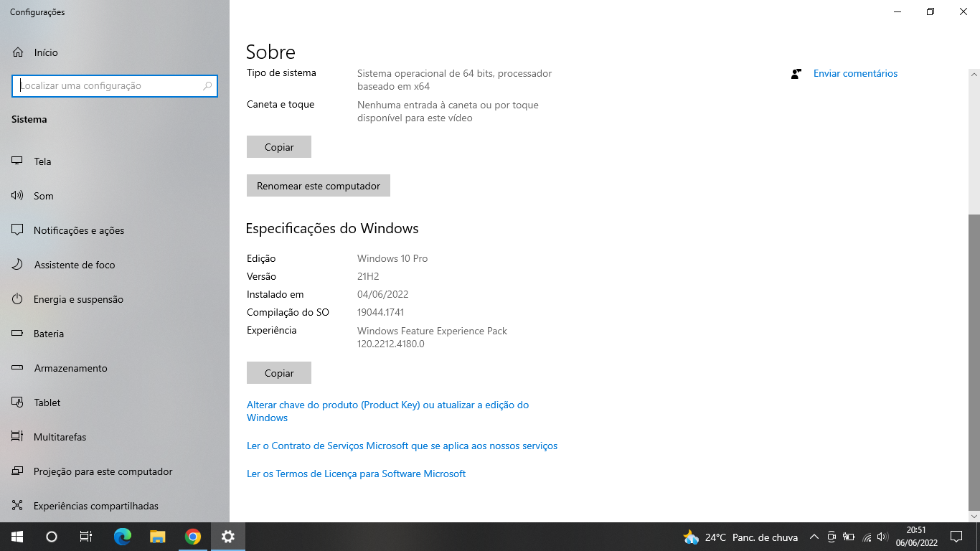
Task: Click the volume speaker tray icon
Action: [x=883, y=537]
